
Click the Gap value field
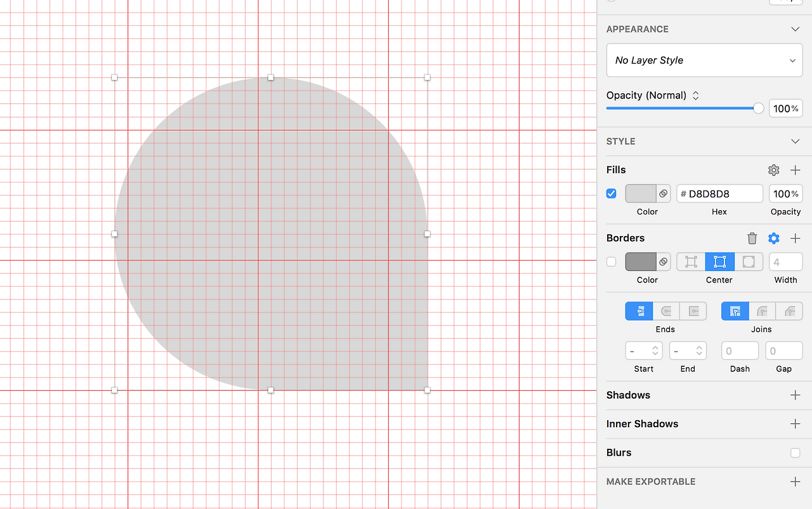pyautogui.click(x=784, y=351)
